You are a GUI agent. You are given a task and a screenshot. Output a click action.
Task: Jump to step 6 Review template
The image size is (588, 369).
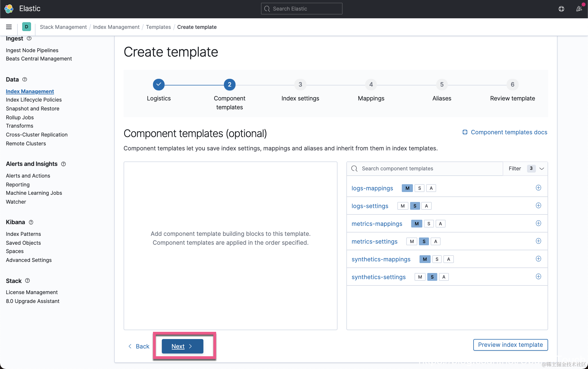[512, 85]
